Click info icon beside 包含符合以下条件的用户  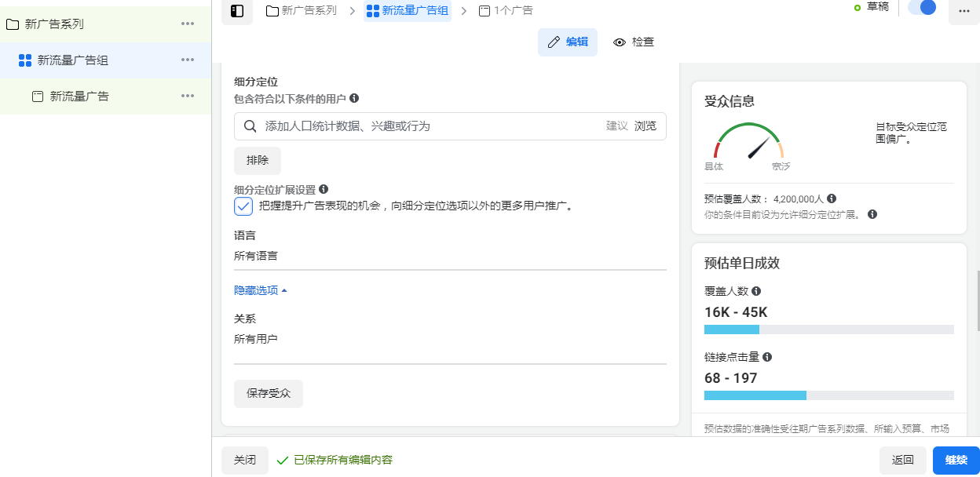354,98
